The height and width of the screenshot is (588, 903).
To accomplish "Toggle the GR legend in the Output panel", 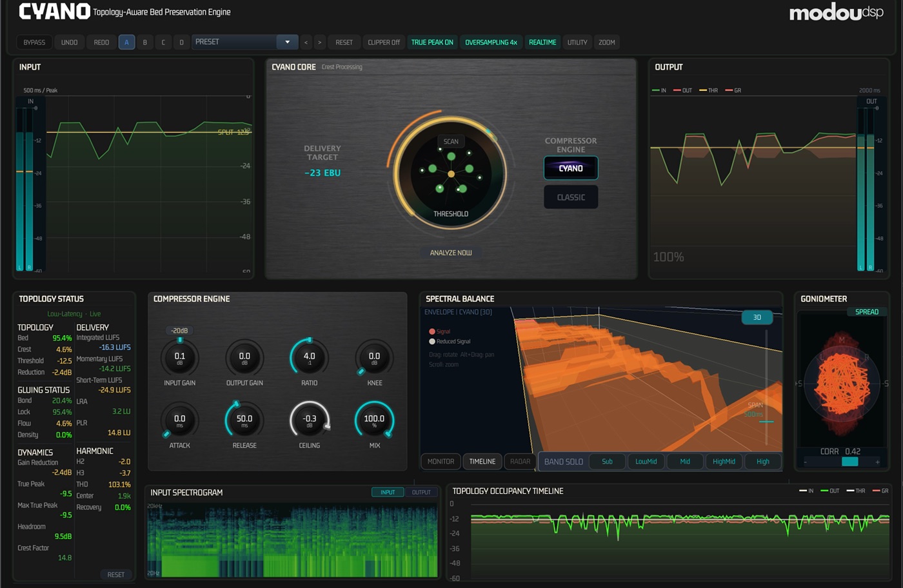I will point(733,91).
